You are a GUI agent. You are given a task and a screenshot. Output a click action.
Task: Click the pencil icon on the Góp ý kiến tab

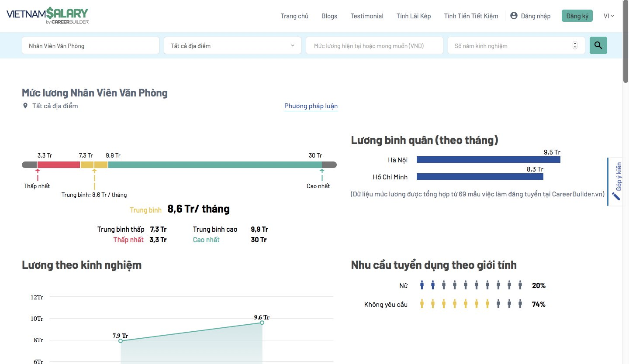point(616,196)
